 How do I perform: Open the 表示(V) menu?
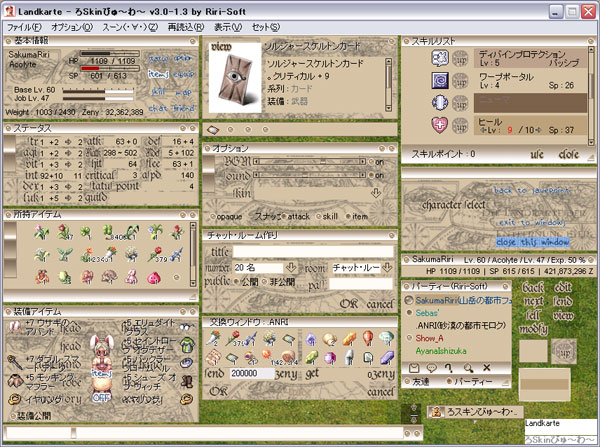(228, 27)
